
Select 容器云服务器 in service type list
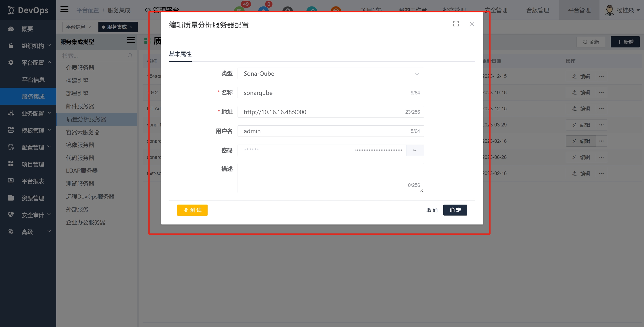pyautogui.click(x=83, y=132)
